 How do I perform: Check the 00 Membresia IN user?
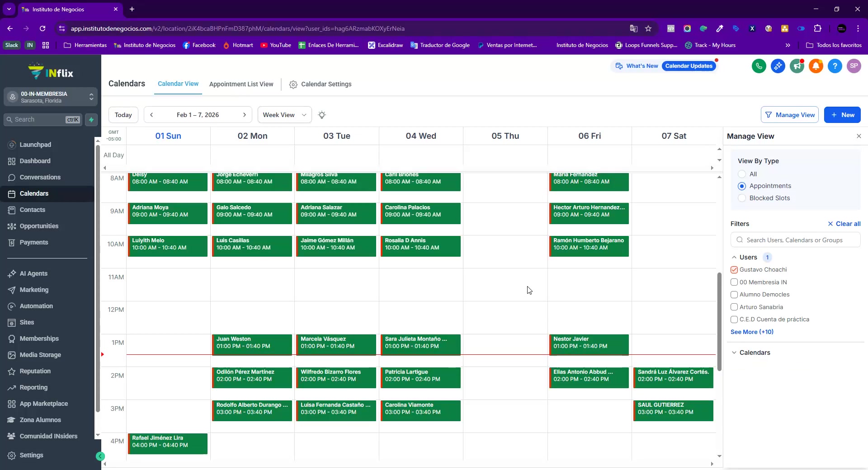pyautogui.click(x=734, y=282)
